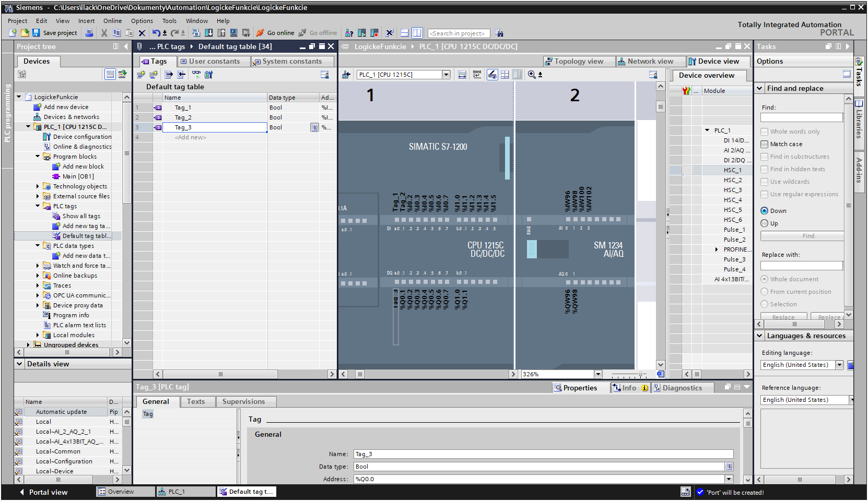Open the PLC_1 device selector dropdown
Image resolution: width=868 pixels, height=501 pixels.
(x=446, y=75)
